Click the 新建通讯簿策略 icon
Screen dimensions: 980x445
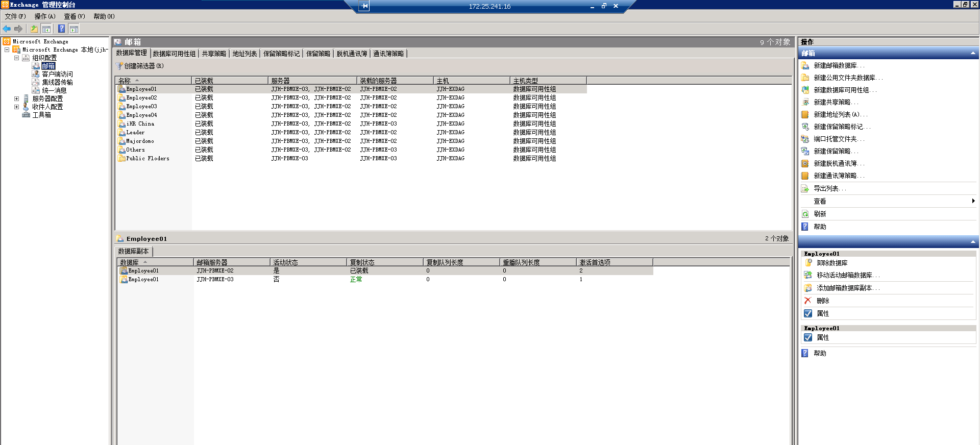point(805,176)
